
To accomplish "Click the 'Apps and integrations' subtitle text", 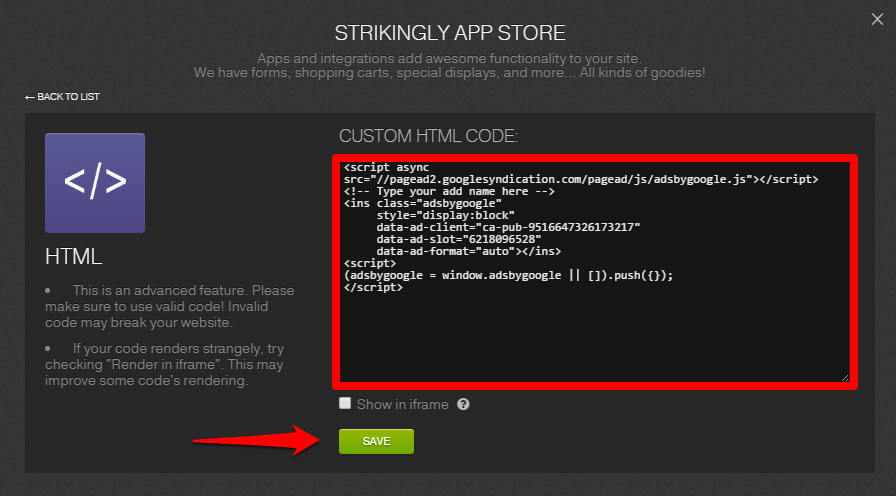I will (449, 58).
